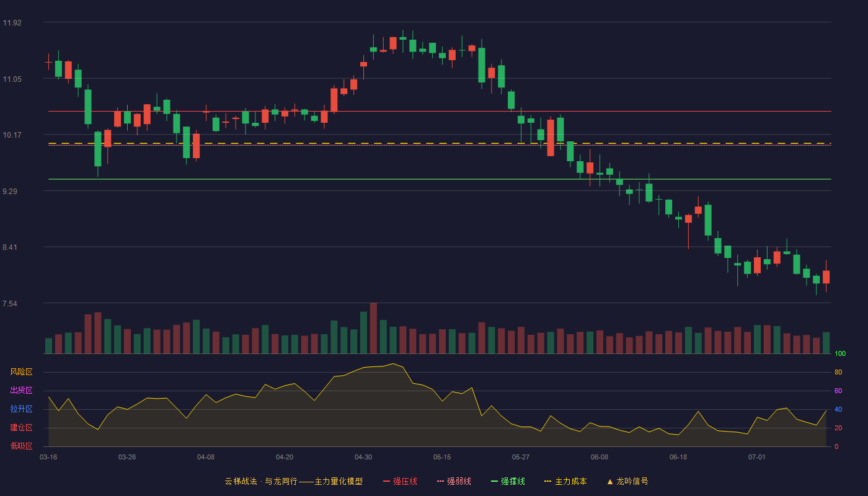
Task: Click the 龙吟信号 triangle legend icon
Action: coord(610,481)
